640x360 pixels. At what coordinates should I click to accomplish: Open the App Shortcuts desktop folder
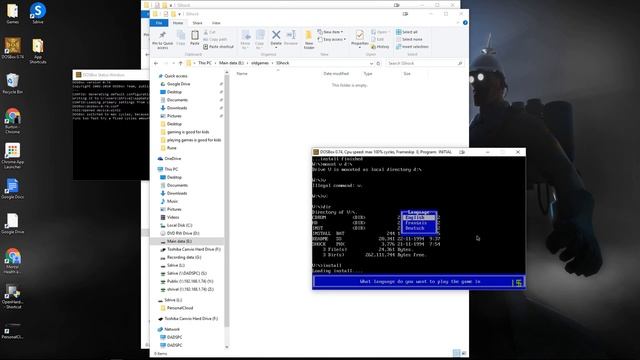[38, 51]
